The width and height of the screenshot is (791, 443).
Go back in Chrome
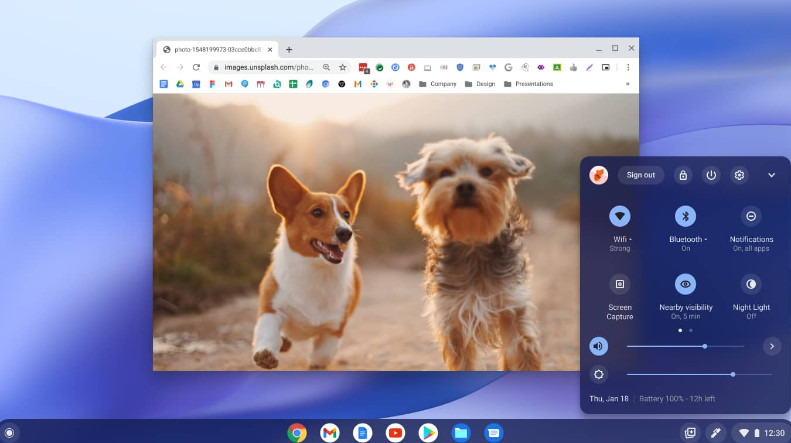pyautogui.click(x=163, y=67)
